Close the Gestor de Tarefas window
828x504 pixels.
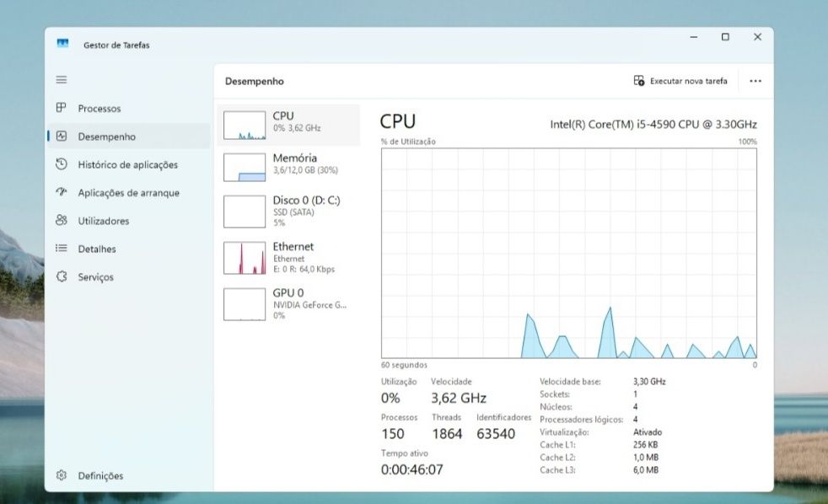pos(757,37)
